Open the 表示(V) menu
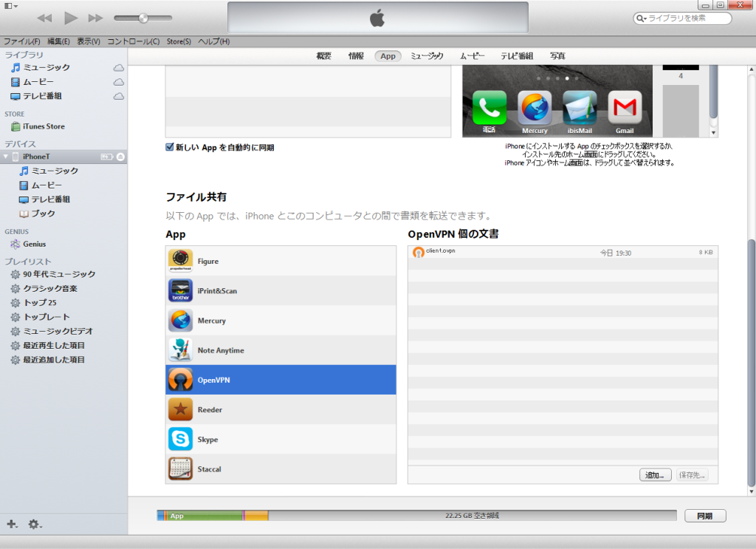The width and height of the screenshot is (756, 549). 89,41
